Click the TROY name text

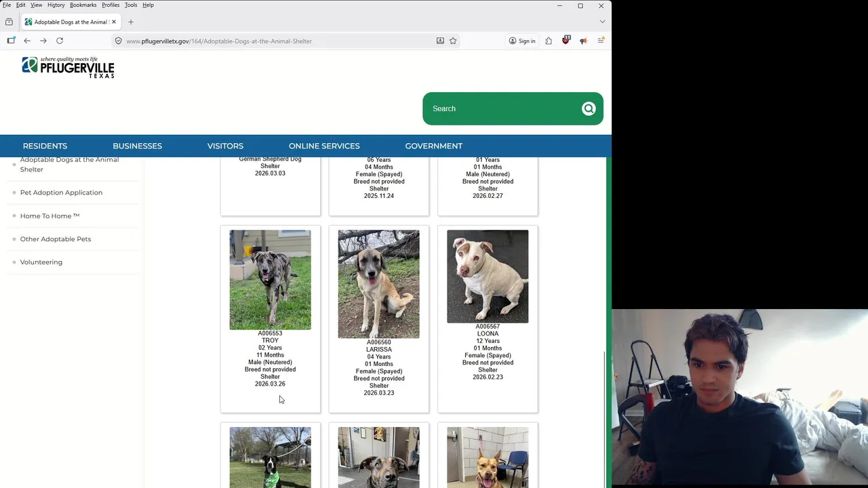point(270,340)
